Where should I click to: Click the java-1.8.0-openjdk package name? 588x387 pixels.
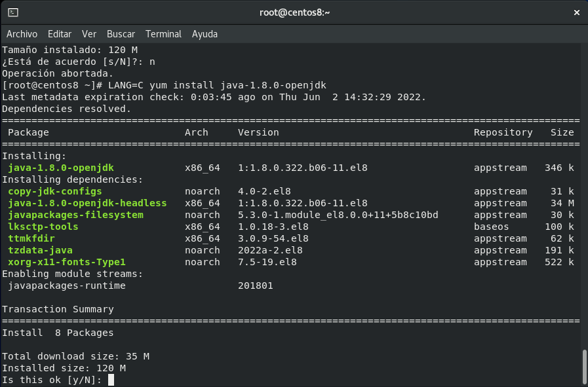pos(61,168)
